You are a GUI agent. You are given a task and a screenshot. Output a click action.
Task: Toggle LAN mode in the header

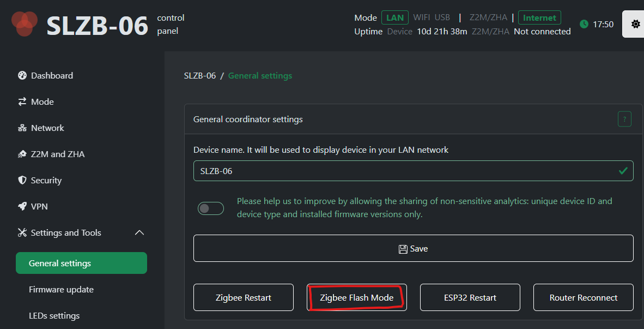pyautogui.click(x=394, y=17)
